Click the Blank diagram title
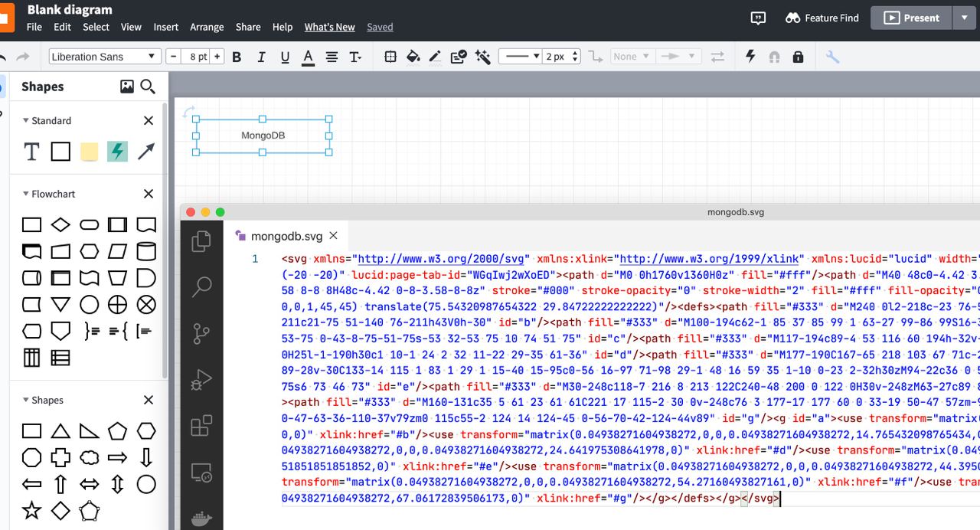The height and width of the screenshot is (530, 980). click(70, 10)
